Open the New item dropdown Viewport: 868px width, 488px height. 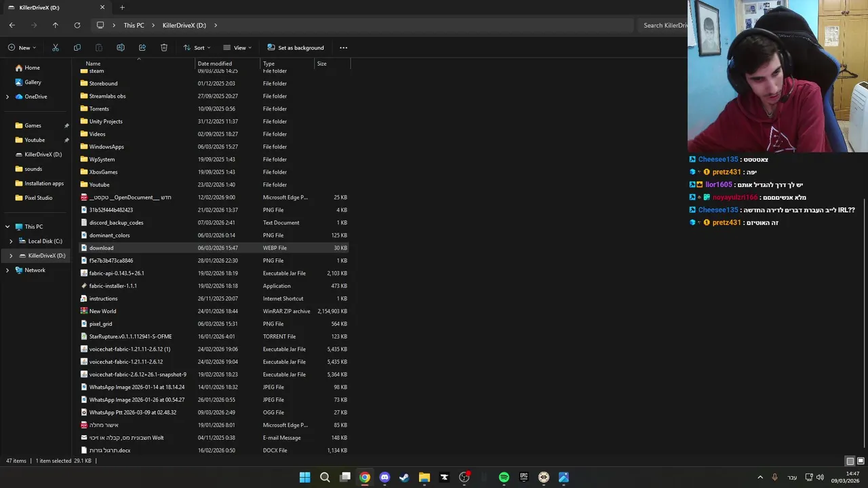click(x=22, y=47)
